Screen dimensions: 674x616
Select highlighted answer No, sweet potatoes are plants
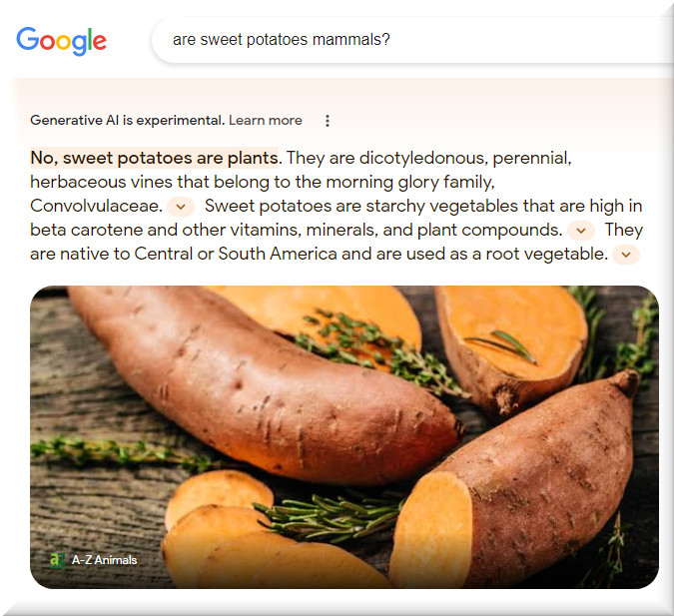155,158
